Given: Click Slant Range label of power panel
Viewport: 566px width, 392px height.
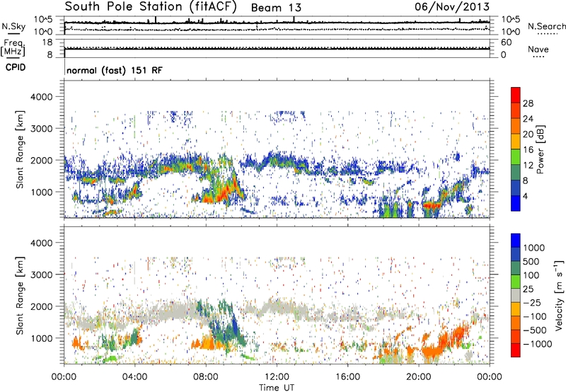Looking at the screenshot, I should (x=20, y=150).
